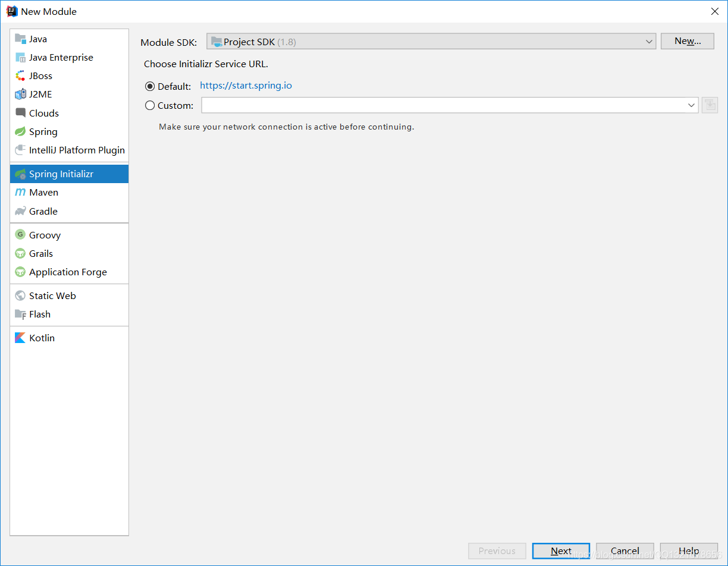Viewport: 728px width, 566px height.
Task: Choose Java Enterprise module type label
Action: point(61,57)
